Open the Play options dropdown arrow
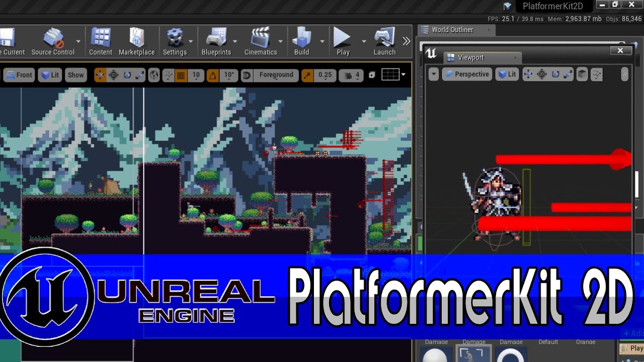Screen dimensions: 644x362 [x=364, y=41]
